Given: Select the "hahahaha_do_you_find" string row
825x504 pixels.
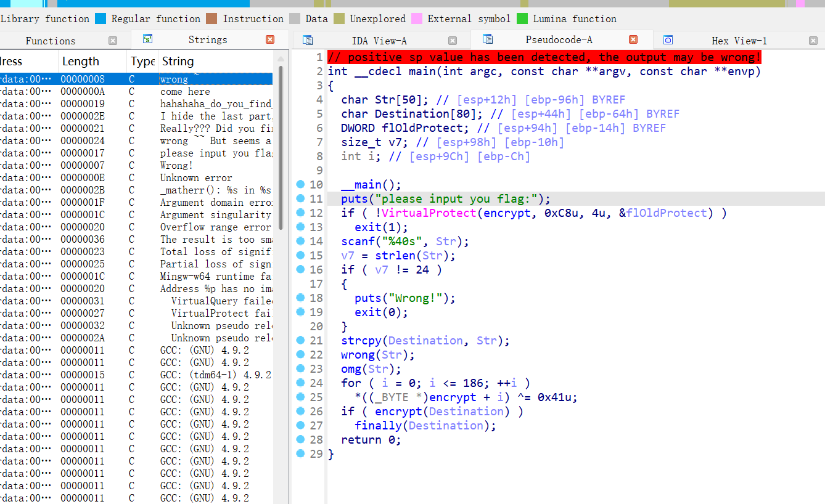Looking at the screenshot, I should tap(136, 104).
